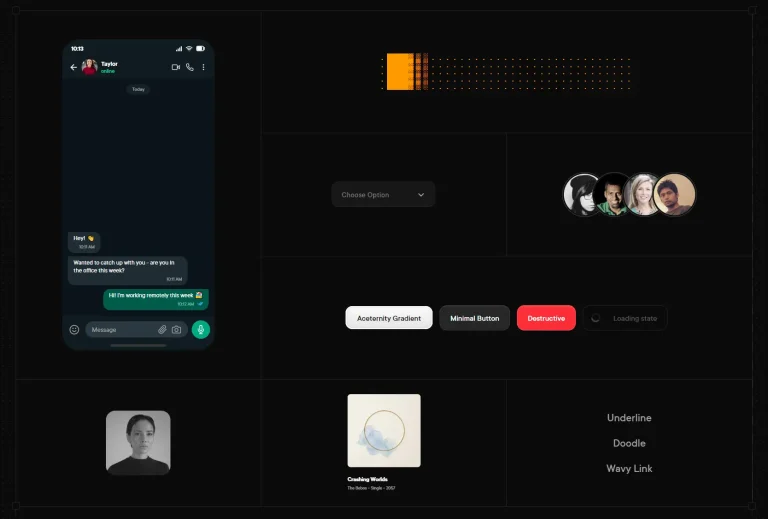Click the green 'working remotely' reply bubble
Image resolution: width=768 pixels, height=519 pixels.
tap(156, 299)
